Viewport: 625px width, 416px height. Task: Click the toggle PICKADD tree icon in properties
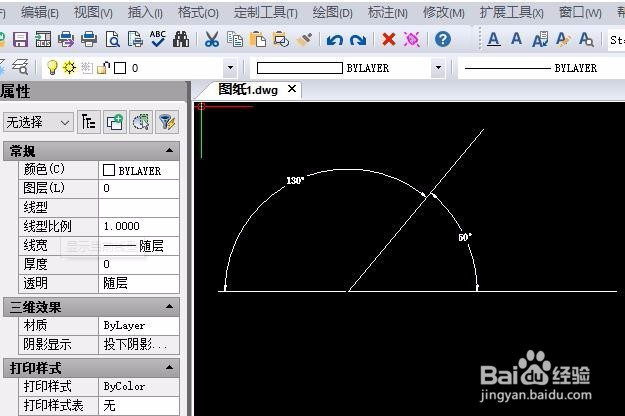coord(88,122)
